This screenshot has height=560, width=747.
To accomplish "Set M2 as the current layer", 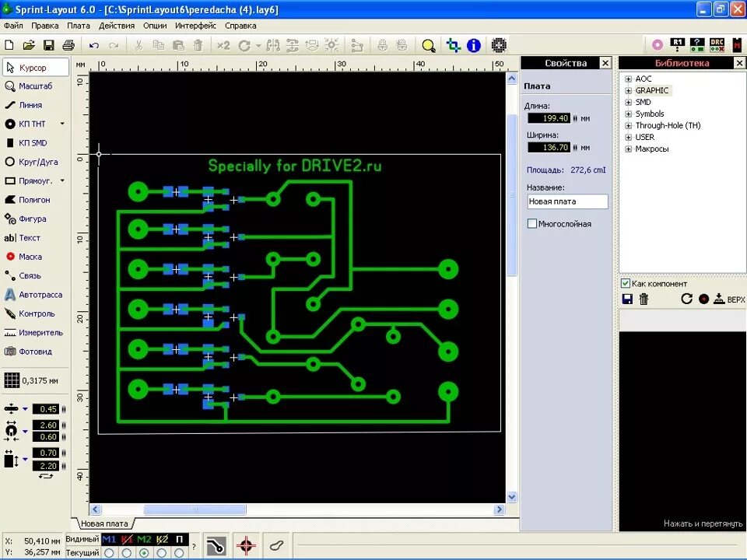I will [x=144, y=553].
